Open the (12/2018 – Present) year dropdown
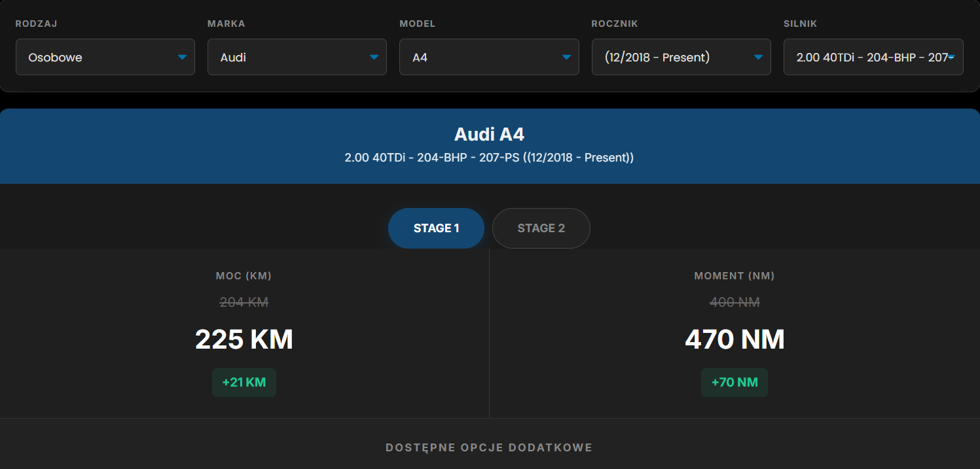The height and width of the screenshot is (469, 980). (x=681, y=57)
